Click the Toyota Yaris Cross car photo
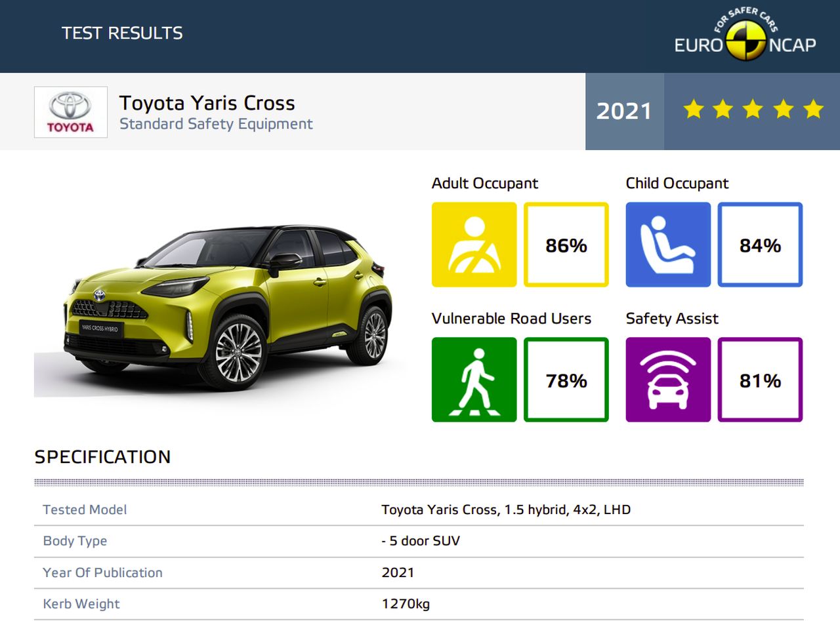Image resolution: width=840 pixels, height=621 pixels. tap(220, 308)
